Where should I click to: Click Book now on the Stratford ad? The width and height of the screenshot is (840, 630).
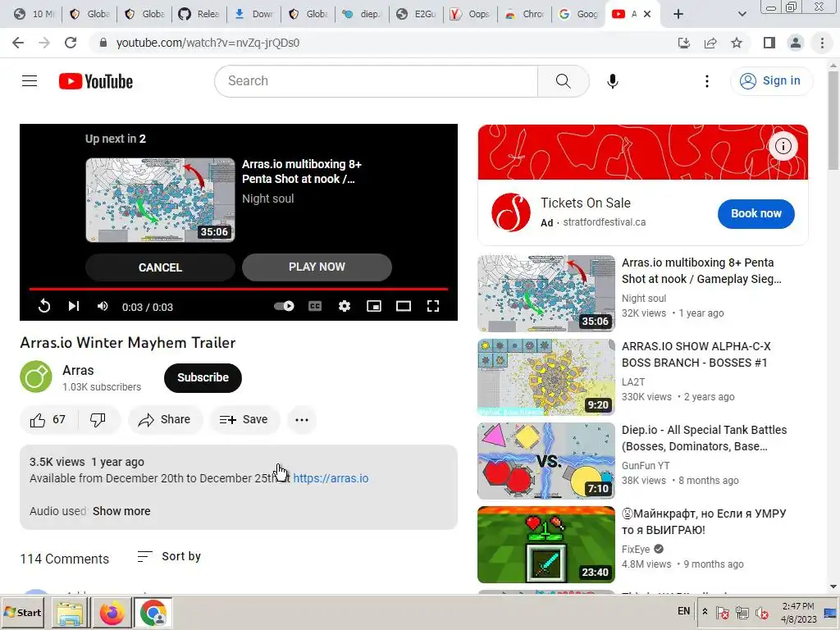(756, 213)
